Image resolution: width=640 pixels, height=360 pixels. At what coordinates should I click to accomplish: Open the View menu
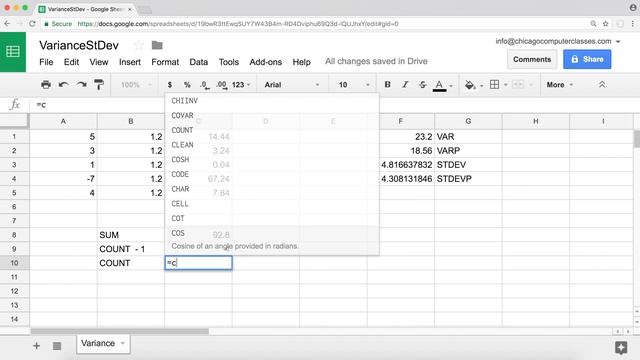[99, 62]
